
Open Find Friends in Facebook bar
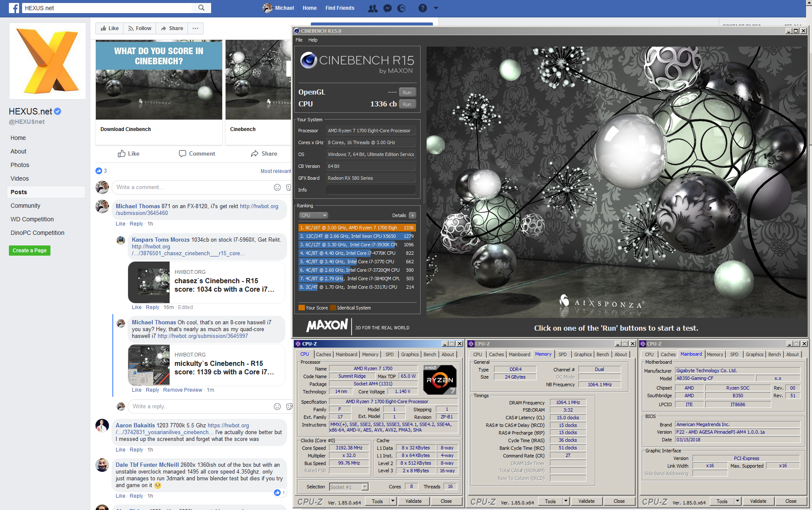coord(340,8)
